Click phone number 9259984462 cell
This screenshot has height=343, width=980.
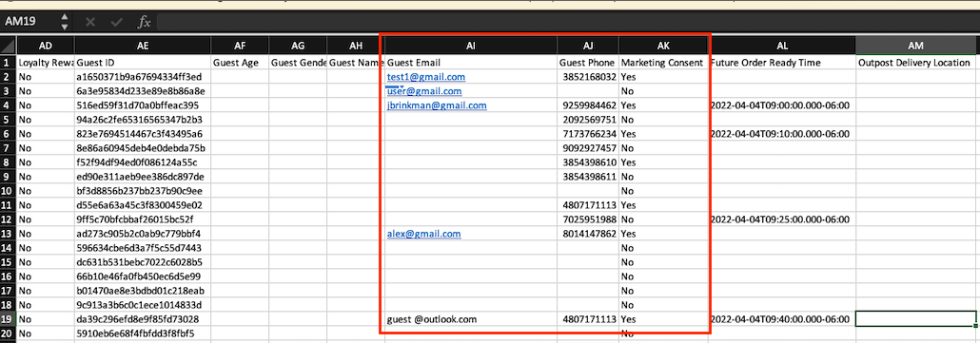[x=587, y=105]
